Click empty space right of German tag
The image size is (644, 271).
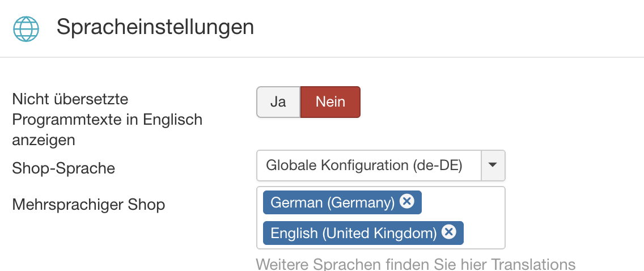(462, 202)
